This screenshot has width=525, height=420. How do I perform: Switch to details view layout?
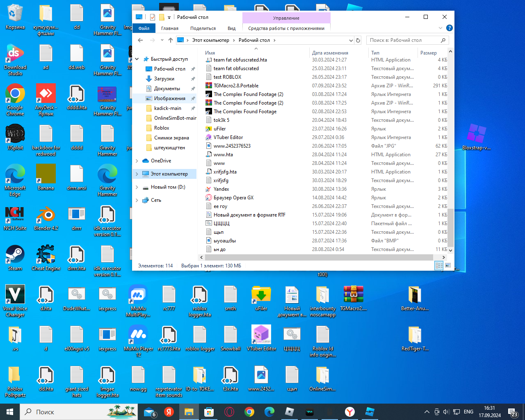[x=439, y=266]
